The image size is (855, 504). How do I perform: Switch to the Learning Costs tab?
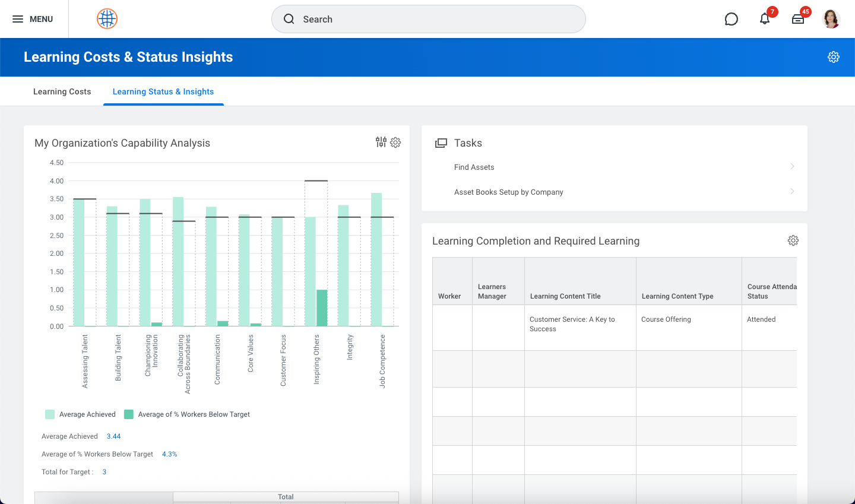tap(62, 91)
